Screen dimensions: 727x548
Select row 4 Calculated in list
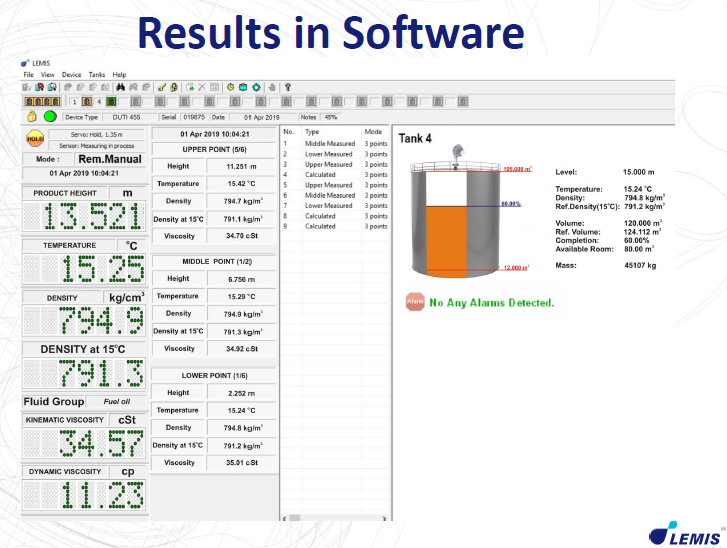pos(335,175)
